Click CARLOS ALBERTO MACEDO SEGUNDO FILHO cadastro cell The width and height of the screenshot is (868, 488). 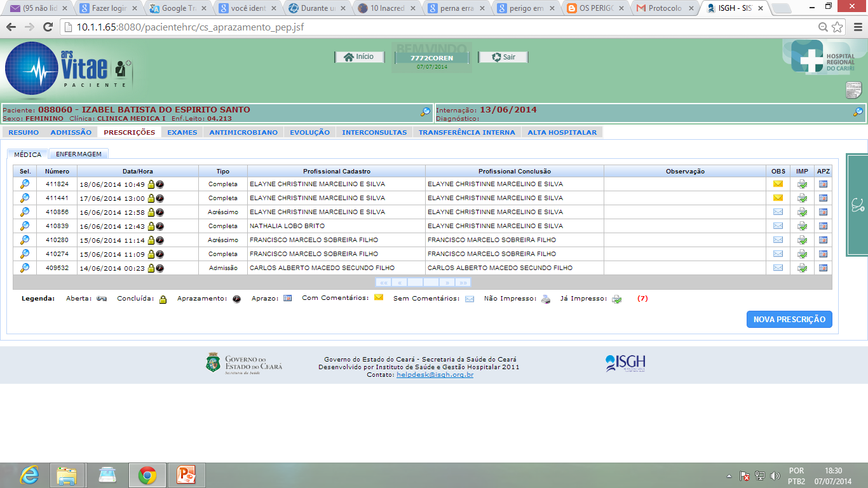(337, 268)
